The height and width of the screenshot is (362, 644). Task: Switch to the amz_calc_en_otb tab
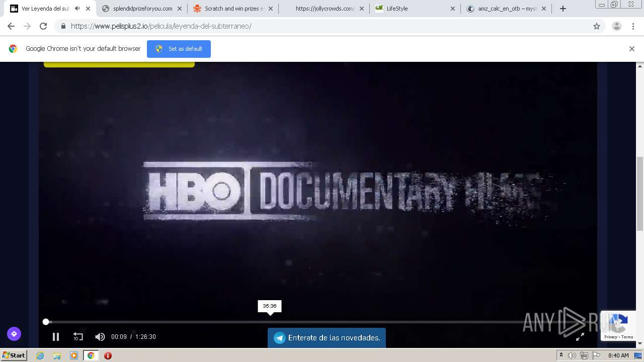click(507, 9)
